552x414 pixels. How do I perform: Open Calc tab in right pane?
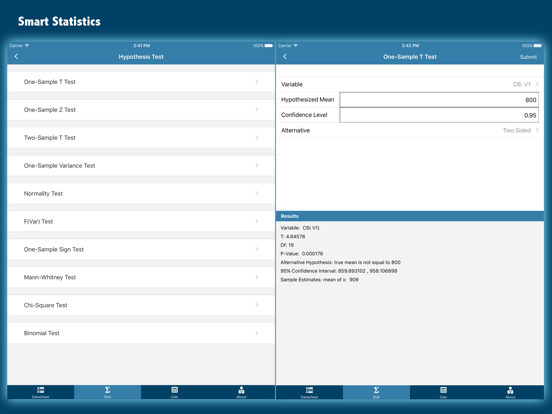click(443, 392)
